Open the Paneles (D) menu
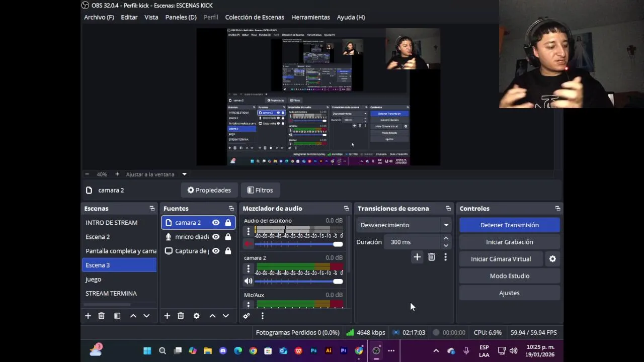The height and width of the screenshot is (362, 644). pos(181,17)
